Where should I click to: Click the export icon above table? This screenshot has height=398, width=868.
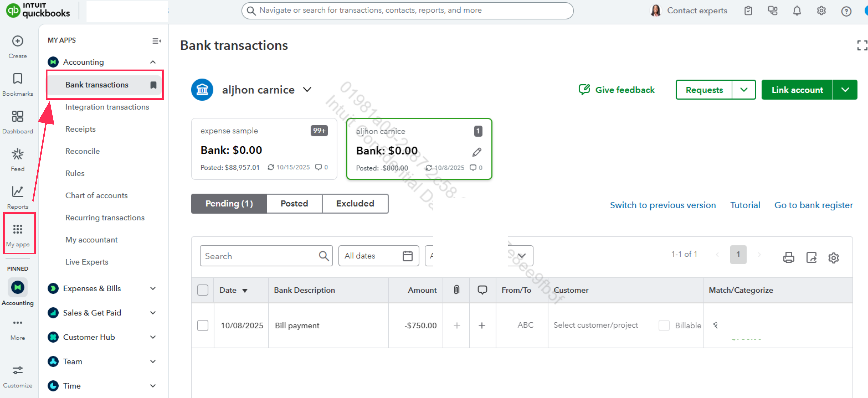tap(811, 258)
